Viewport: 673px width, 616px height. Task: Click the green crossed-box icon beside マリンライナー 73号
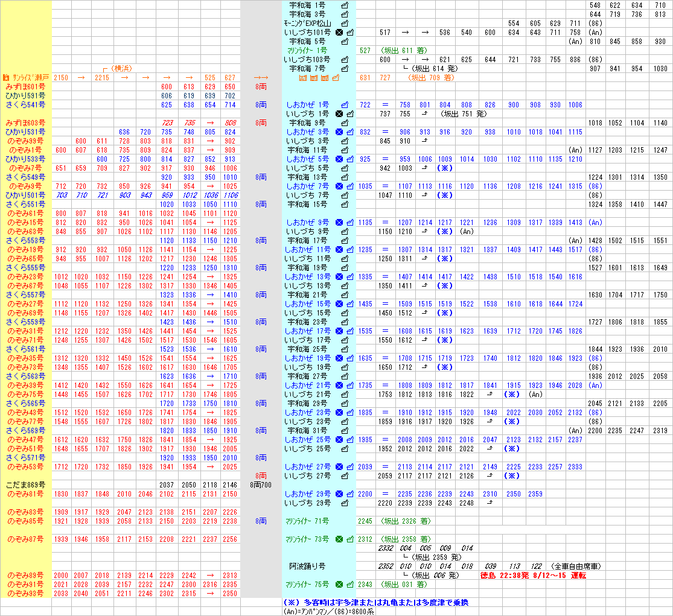click(339, 539)
